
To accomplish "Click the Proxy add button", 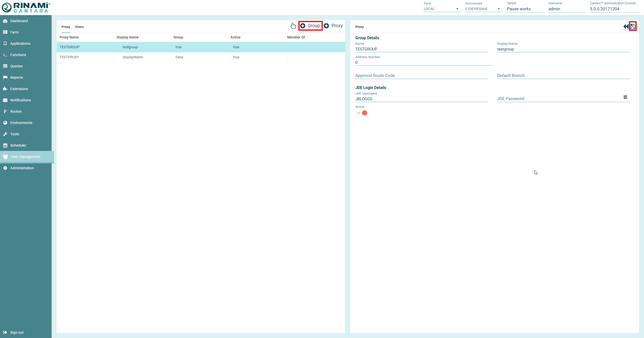I will 333,26.
